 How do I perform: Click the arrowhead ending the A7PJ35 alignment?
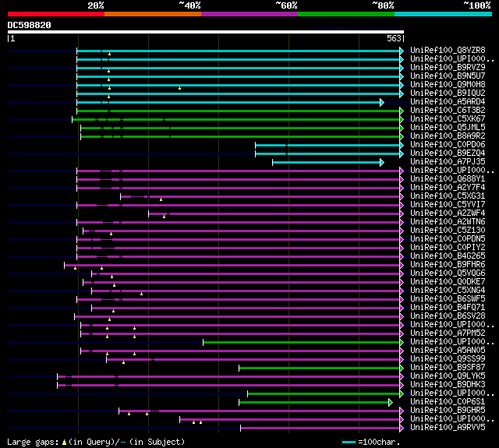coord(382,163)
